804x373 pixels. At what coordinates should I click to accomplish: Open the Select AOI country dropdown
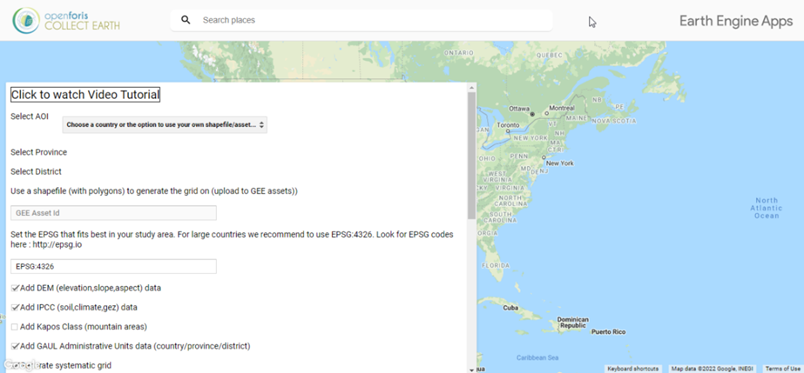(x=165, y=125)
